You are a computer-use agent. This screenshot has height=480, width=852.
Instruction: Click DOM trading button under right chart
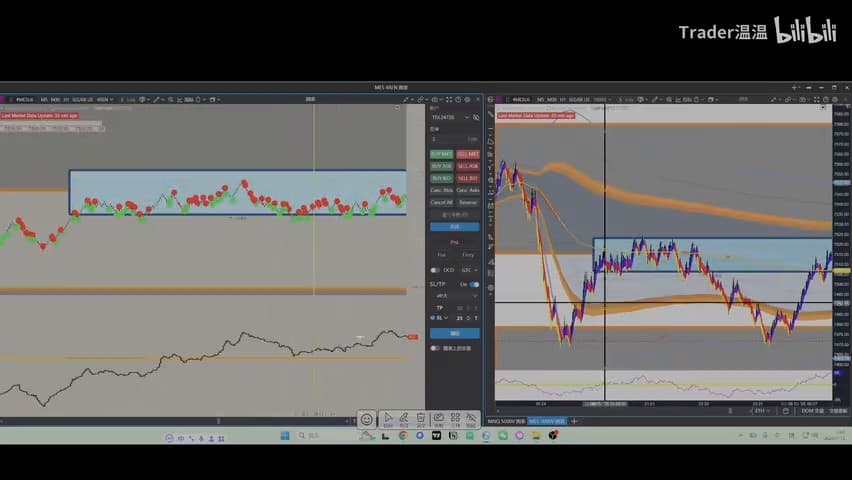tap(813, 411)
